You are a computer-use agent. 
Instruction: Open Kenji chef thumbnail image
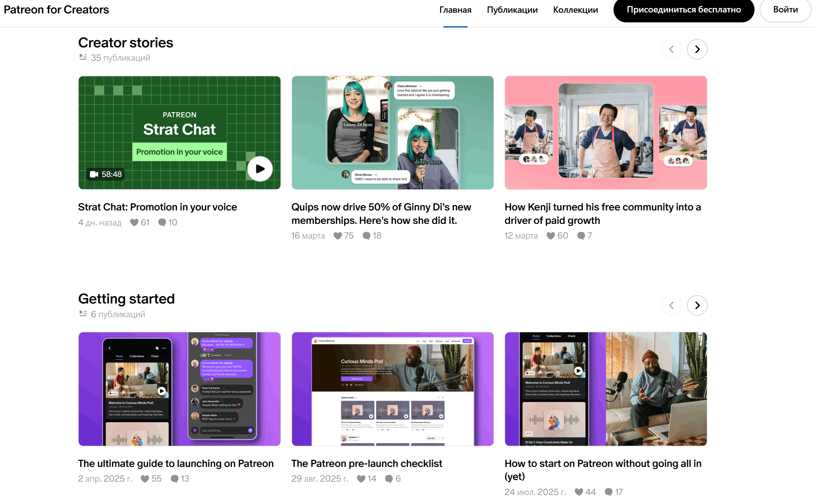pos(606,133)
